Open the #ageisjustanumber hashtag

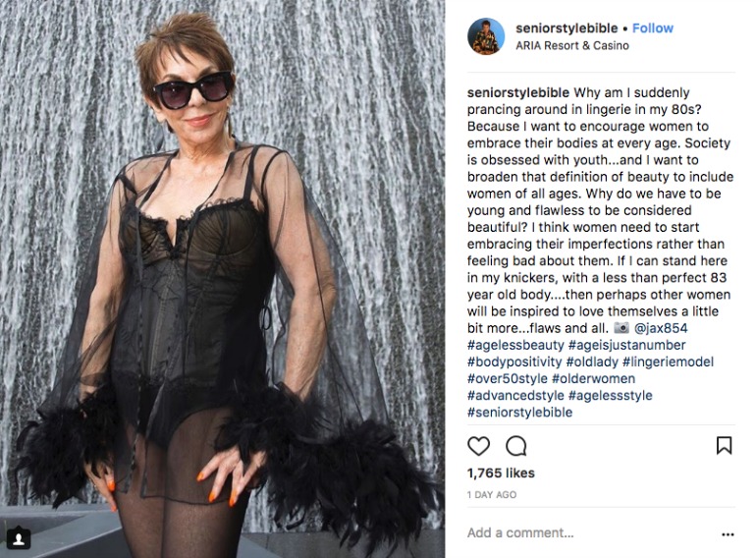(x=626, y=345)
